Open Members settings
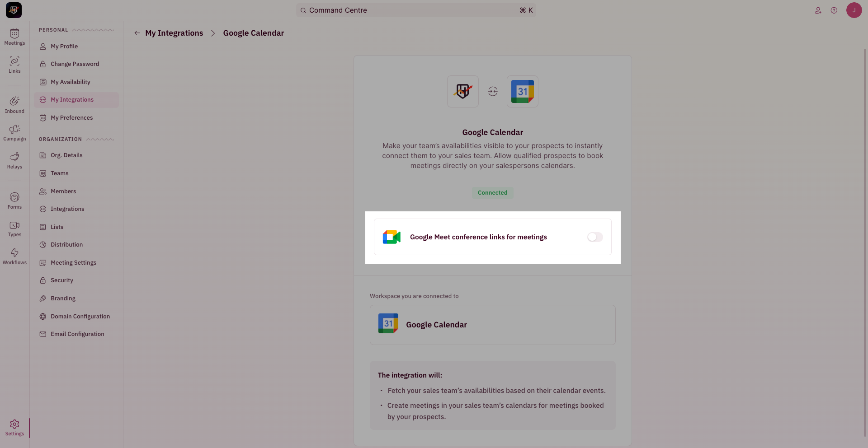The height and width of the screenshot is (448, 868). (76, 191)
